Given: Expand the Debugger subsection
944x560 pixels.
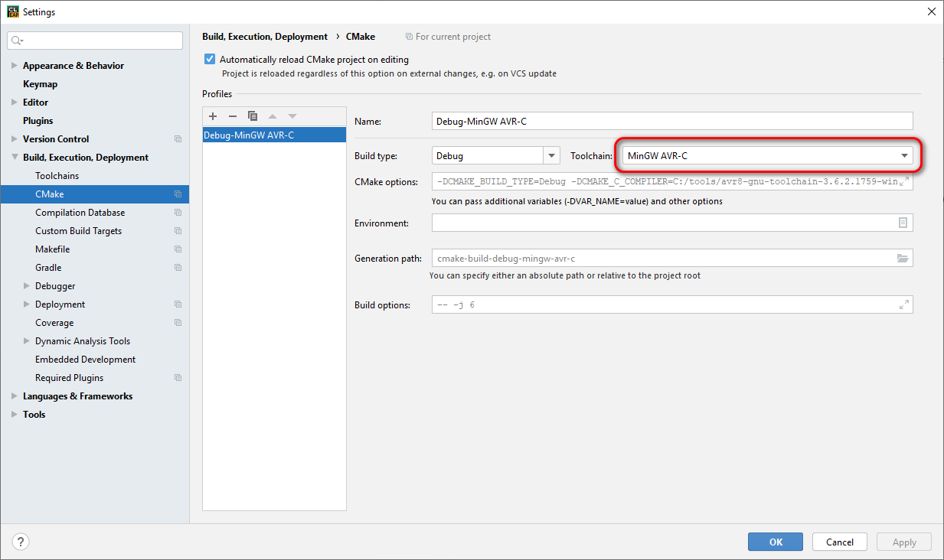Looking at the screenshot, I should 27,286.
